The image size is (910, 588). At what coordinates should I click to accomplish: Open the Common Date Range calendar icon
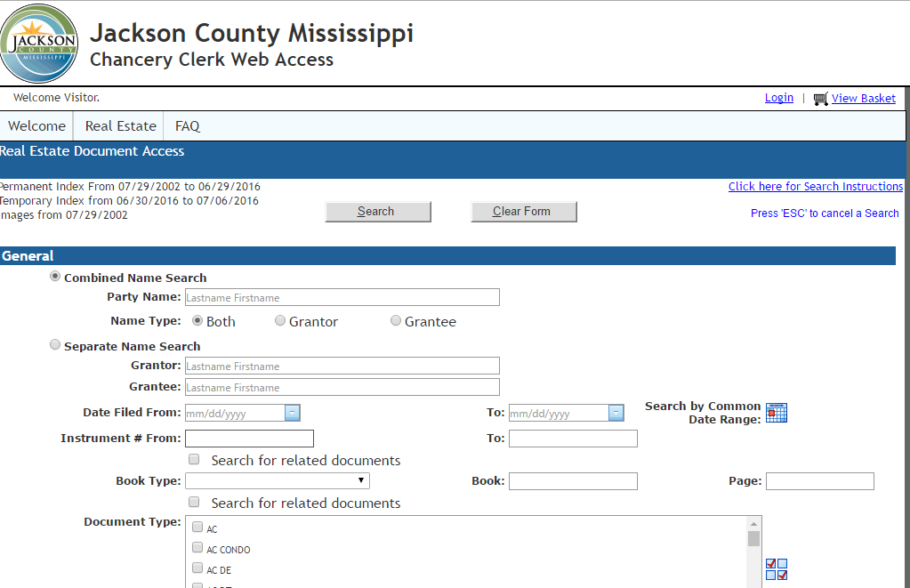tap(776, 412)
